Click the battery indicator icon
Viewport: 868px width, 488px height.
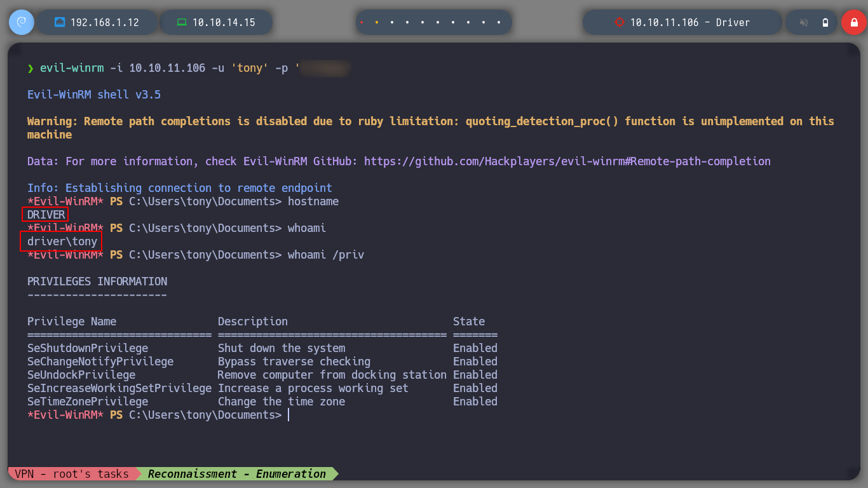(825, 22)
